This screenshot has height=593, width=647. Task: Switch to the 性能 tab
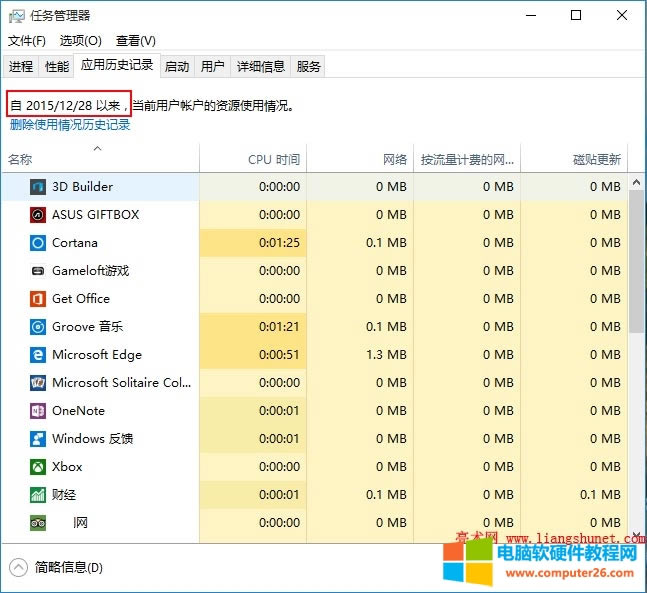57,66
